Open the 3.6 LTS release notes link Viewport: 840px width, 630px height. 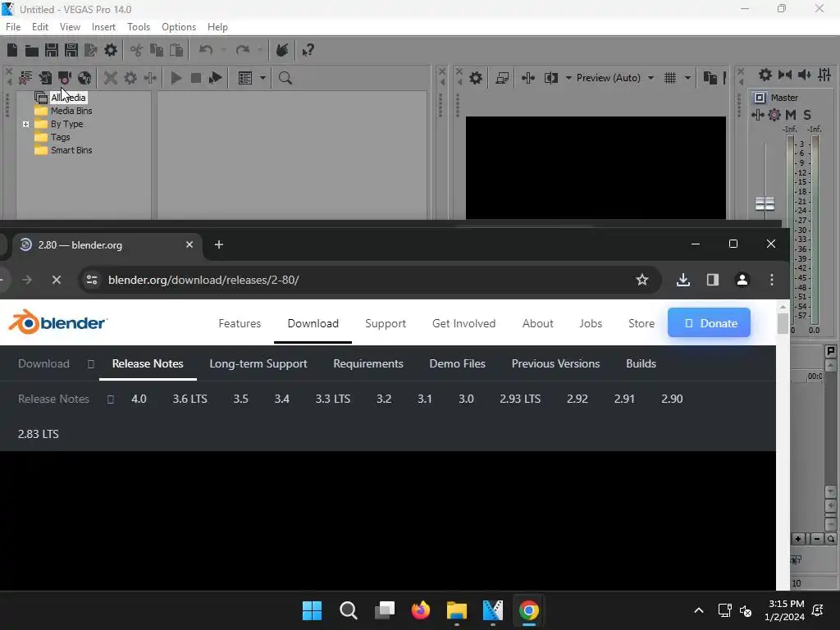tap(189, 399)
